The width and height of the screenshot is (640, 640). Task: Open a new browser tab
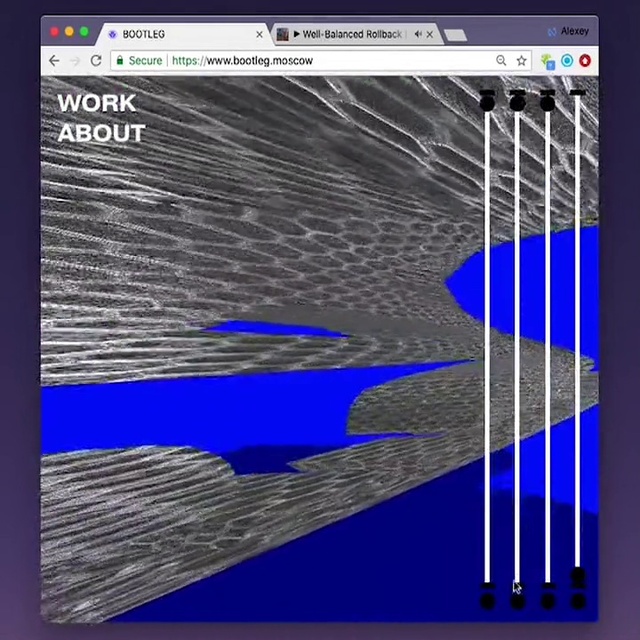[x=456, y=35]
